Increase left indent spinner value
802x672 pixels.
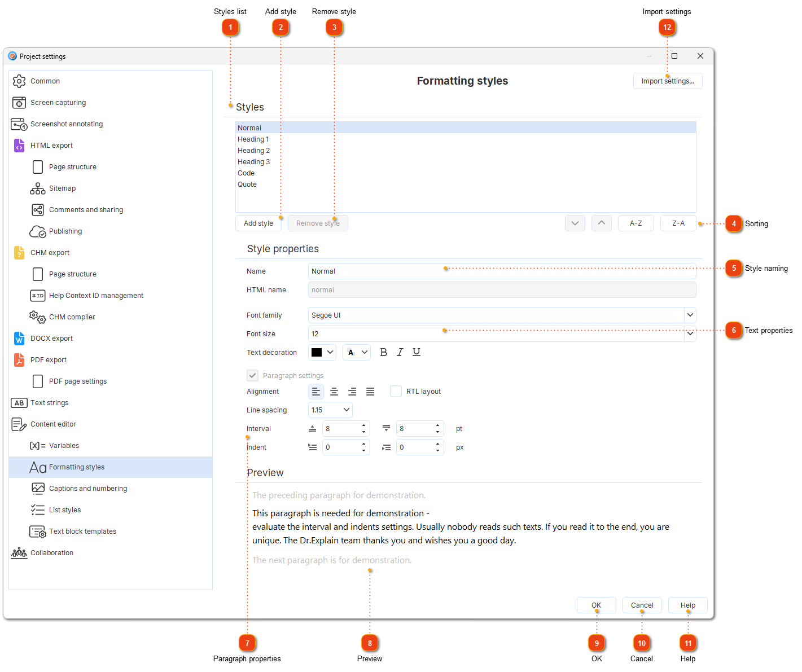point(364,444)
